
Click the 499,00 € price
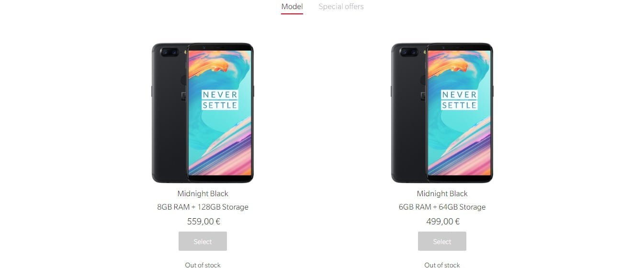tap(443, 222)
